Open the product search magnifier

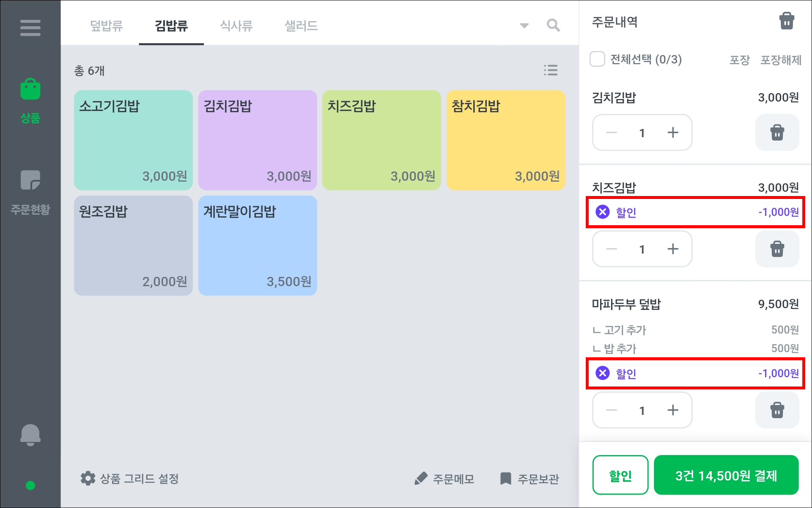coord(553,25)
